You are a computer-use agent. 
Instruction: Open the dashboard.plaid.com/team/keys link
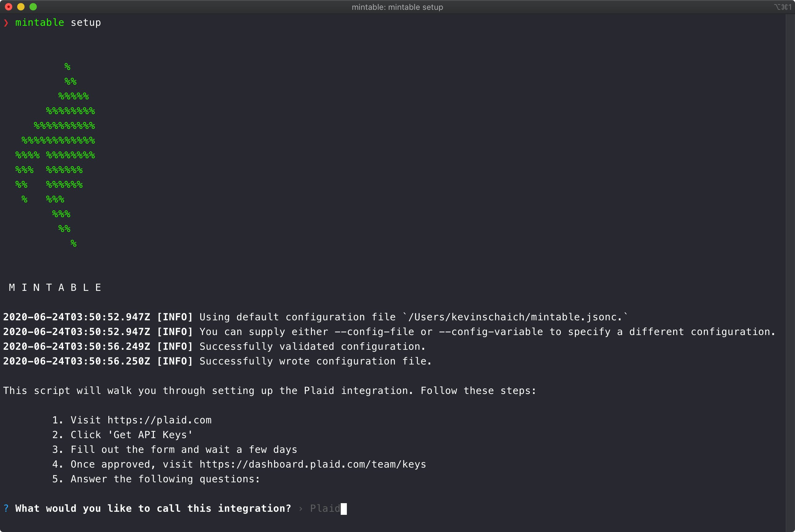coord(312,464)
